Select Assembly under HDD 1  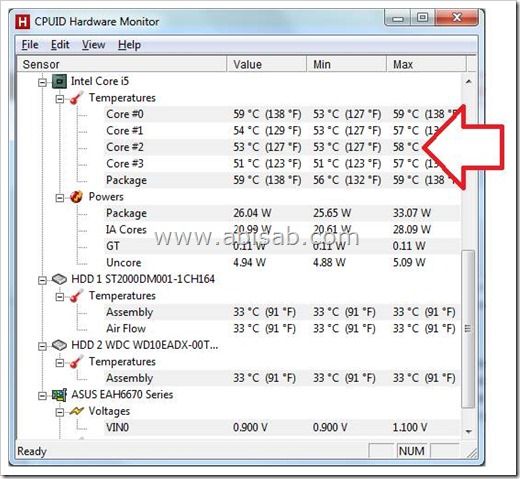coord(282,312)
